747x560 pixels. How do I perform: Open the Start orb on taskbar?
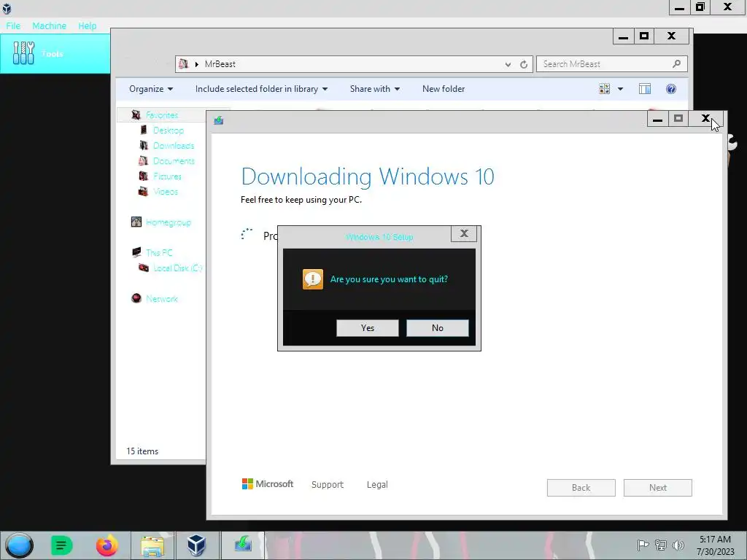click(x=20, y=545)
